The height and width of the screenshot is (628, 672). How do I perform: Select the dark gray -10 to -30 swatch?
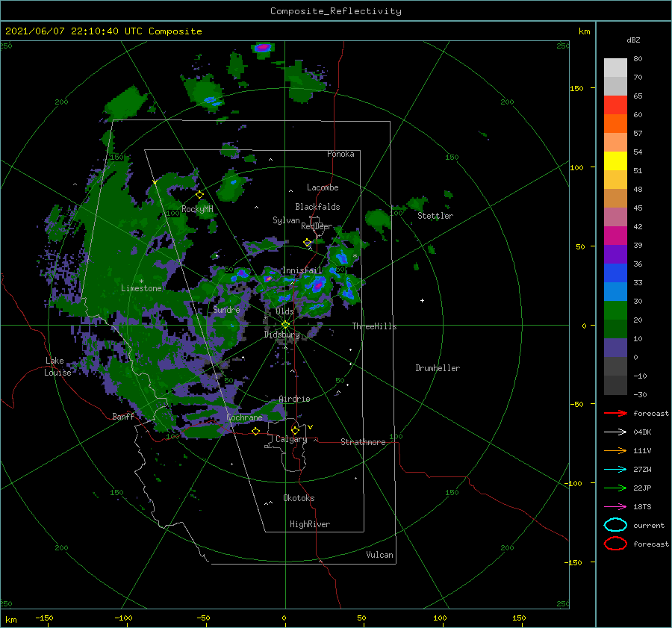(x=615, y=385)
